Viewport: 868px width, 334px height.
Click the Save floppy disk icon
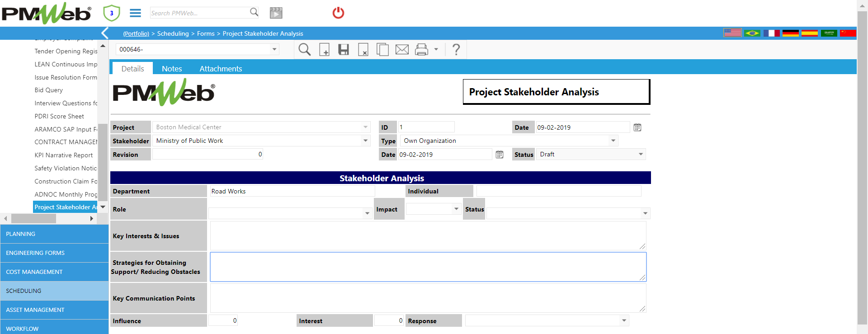344,49
